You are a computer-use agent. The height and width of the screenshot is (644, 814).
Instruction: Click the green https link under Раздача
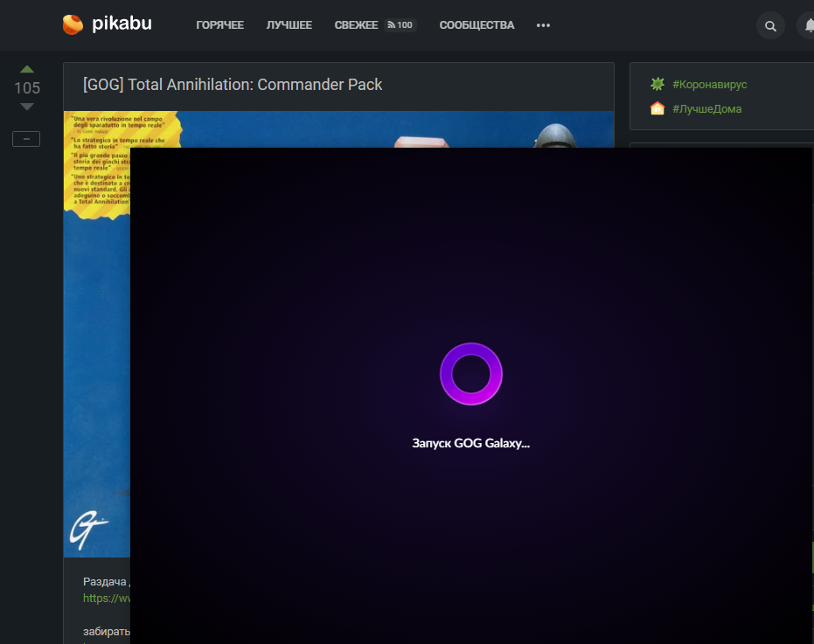point(106,599)
